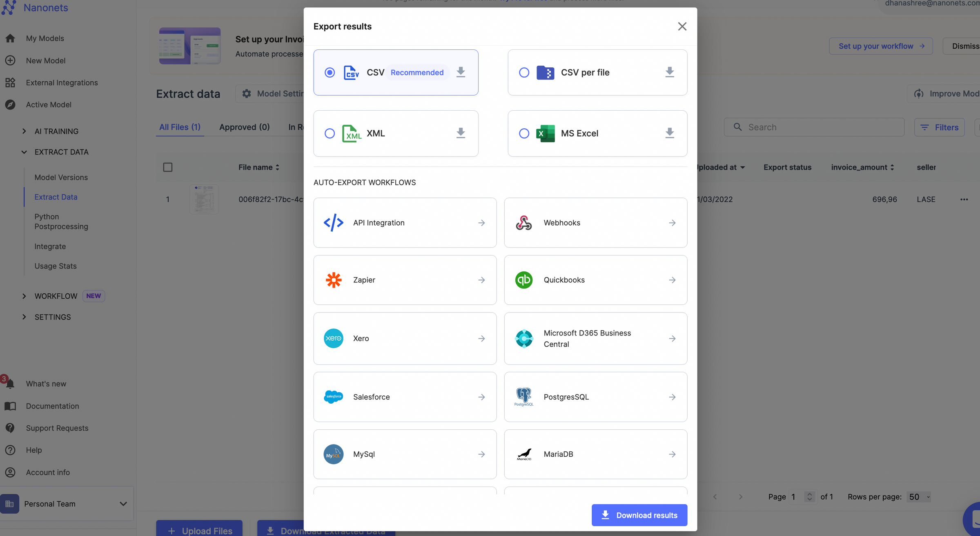The width and height of the screenshot is (980, 536).
Task: Click the API Integration code icon
Action: 333,223
